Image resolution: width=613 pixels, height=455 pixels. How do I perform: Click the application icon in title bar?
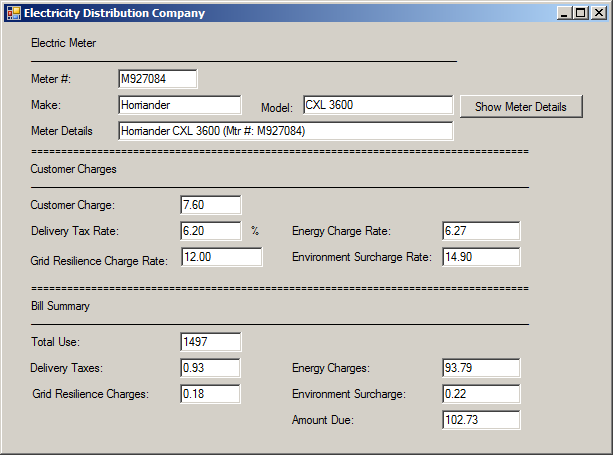click(14, 13)
